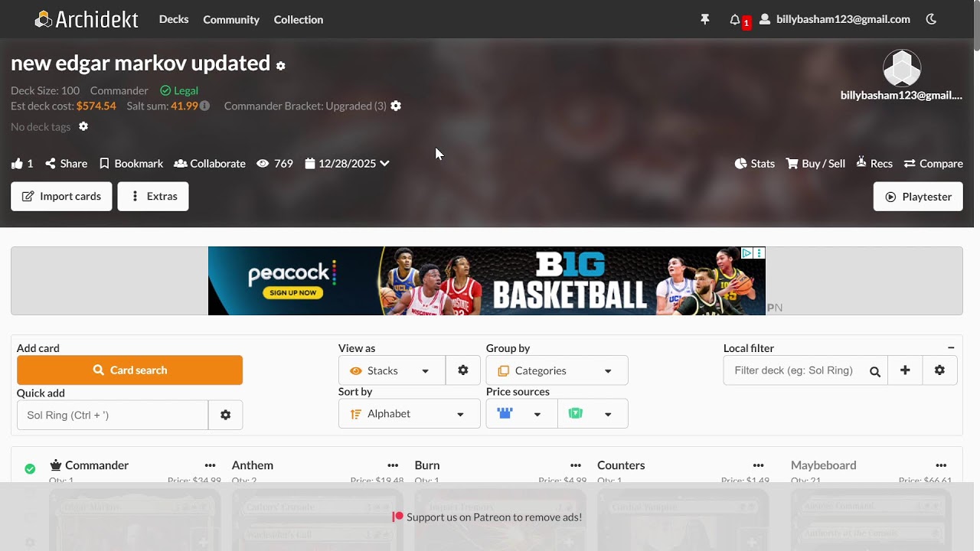Screen dimensions: 980x551
Task: Open Buy / Sell options
Action: click(x=816, y=164)
